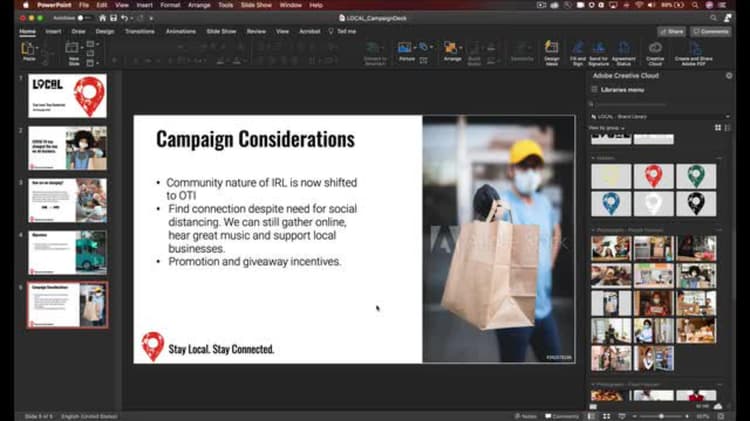Click the Paste icon in ribbon
Viewport: 750px width, 421px height.
click(28, 50)
